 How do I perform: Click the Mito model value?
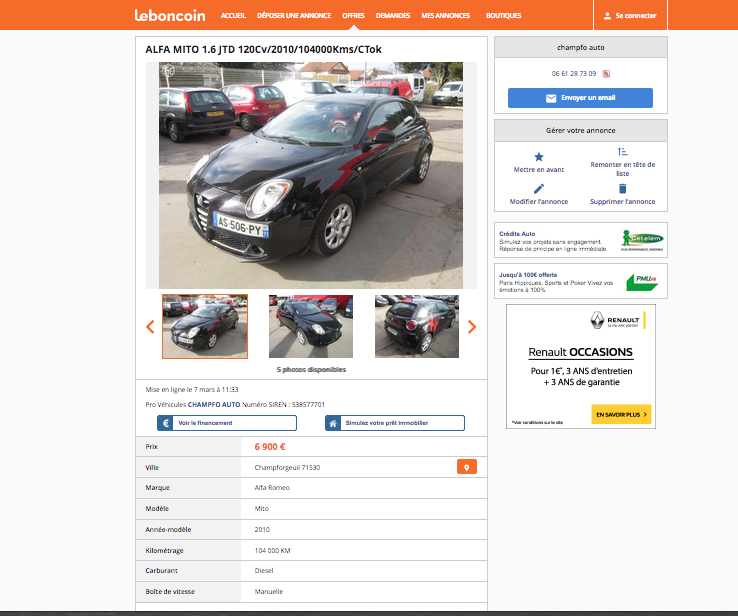pyautogui.click(x=262, y=509)
